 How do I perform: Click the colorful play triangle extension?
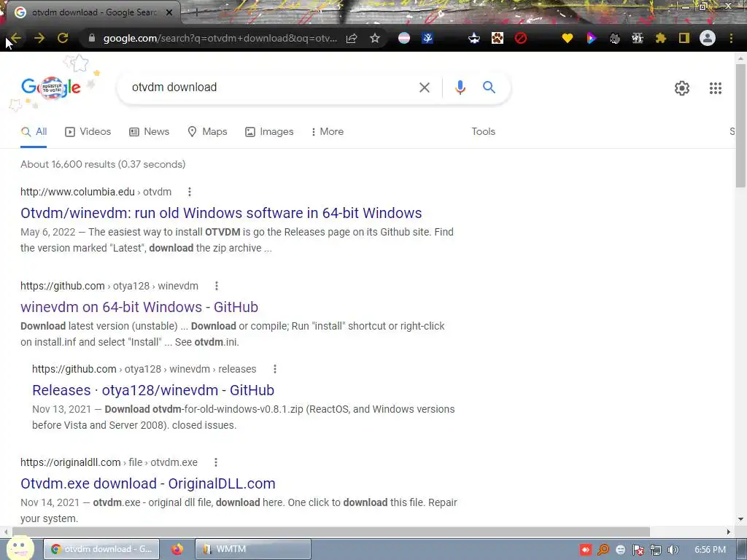click(x=591, y=38)
